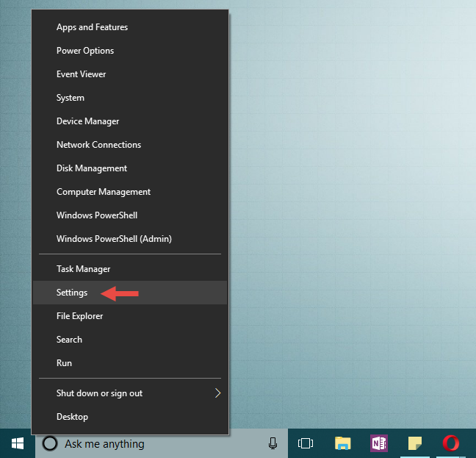Launch OneNote from the taskbar

[x=379, y=443]
